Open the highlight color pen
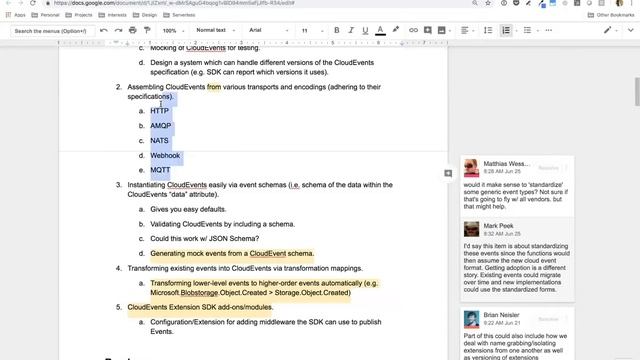Screen dimensions: 640x360 pyautogui.click(x=396, y=30)
